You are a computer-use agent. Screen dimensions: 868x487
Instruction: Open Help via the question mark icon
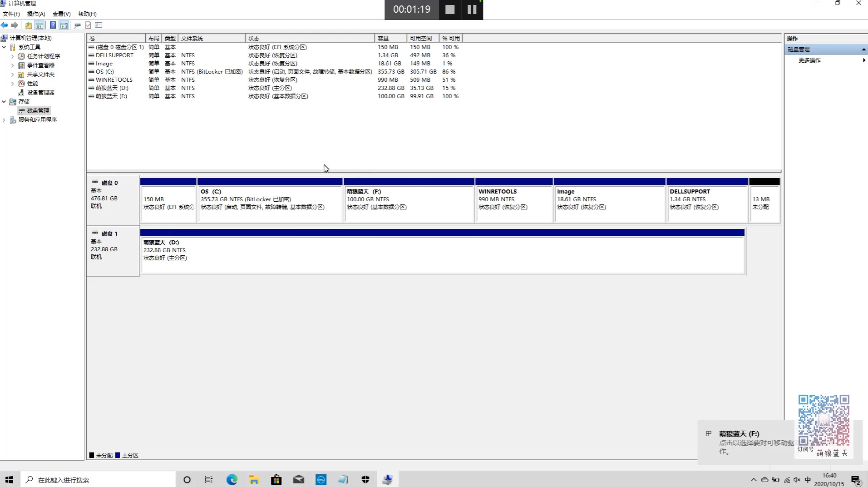(53, 25)
